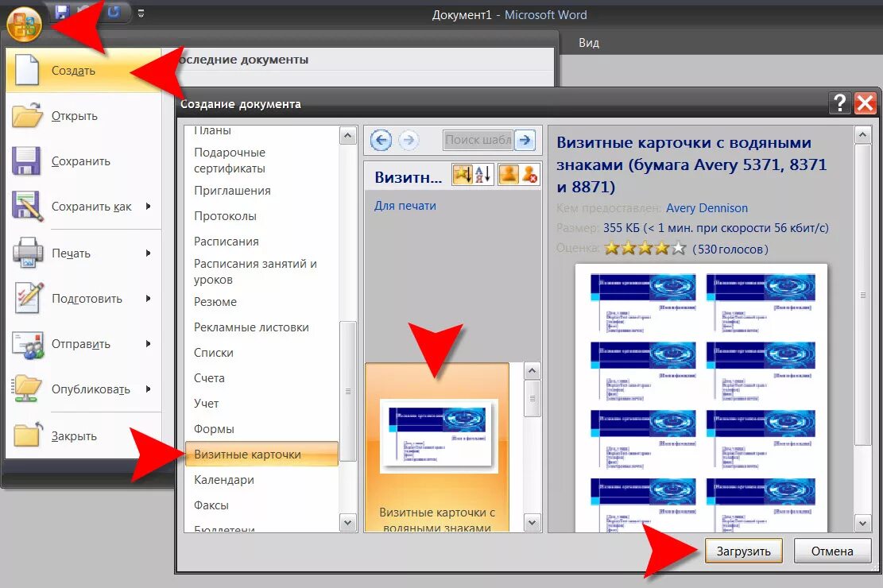This screenshot has width=883, height=588.
Task: Sort templates by rating star icon
Action: pos(463,175)
